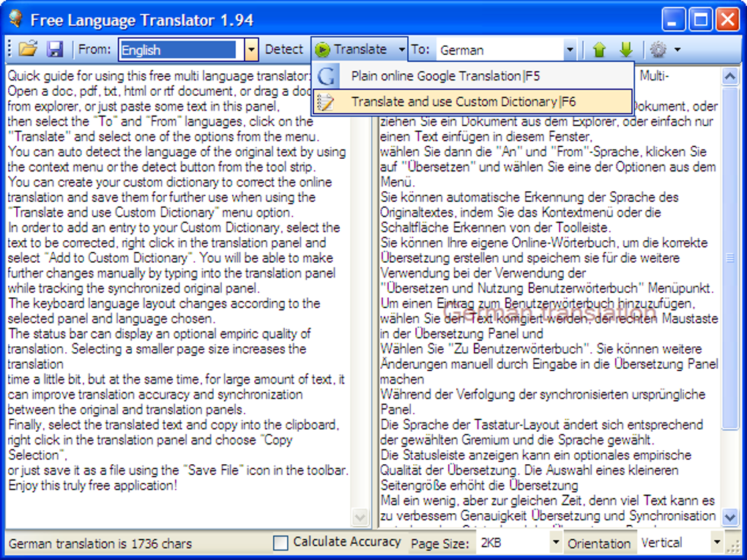Click the 'From:' label
The height and width of the screenshot is (560, 747).
click(x=94, y=50)
